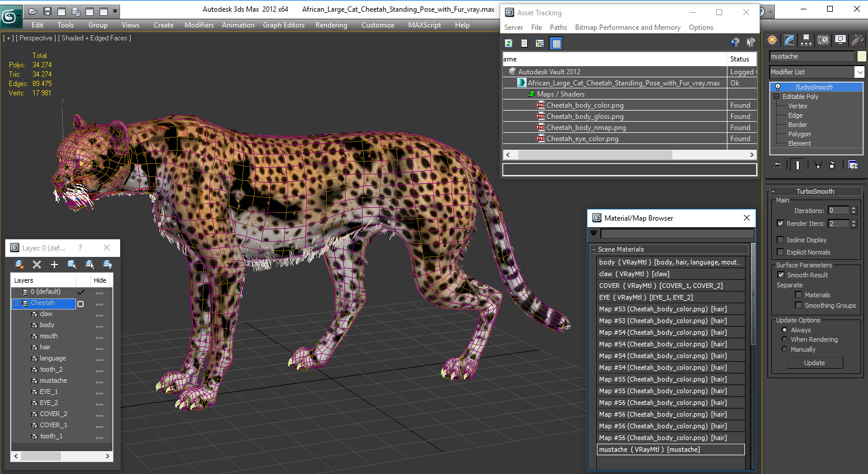Toggle Smooth Result checkbox
This screenshot has width=868, height=474.
[780, 275]
